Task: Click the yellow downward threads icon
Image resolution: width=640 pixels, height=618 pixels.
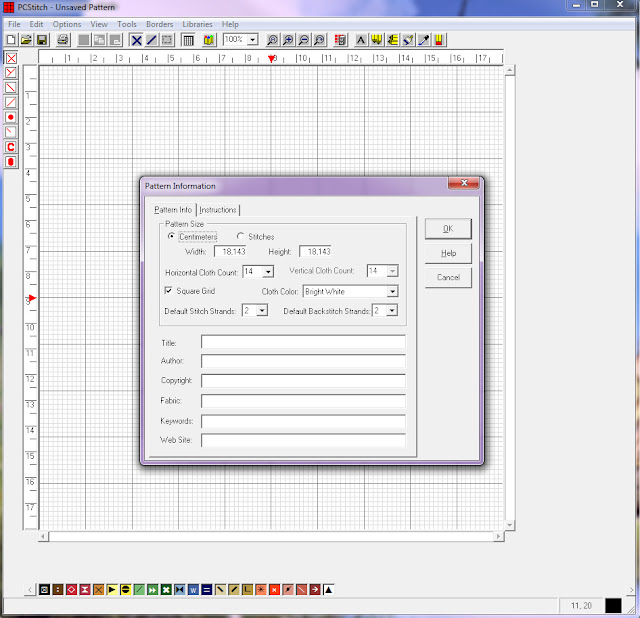Action: (377, 40)
